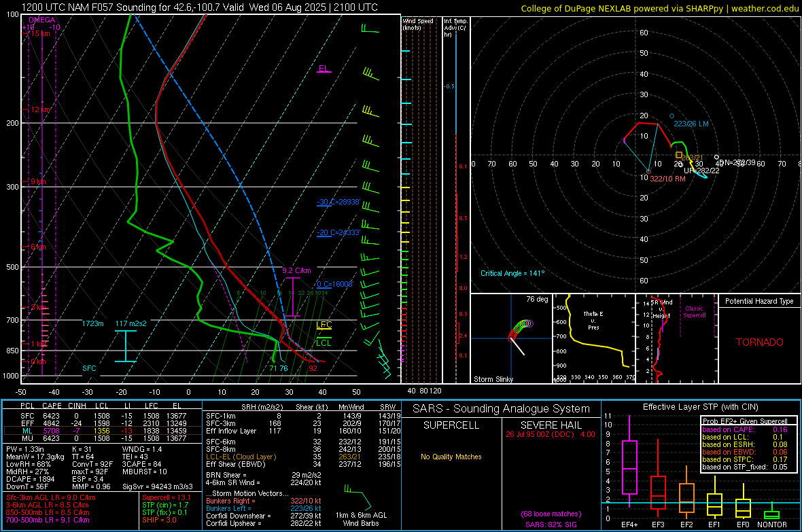802x532 pixels.
Task: Click the MBURST = 10 value
Action: [x=145, y=471]
